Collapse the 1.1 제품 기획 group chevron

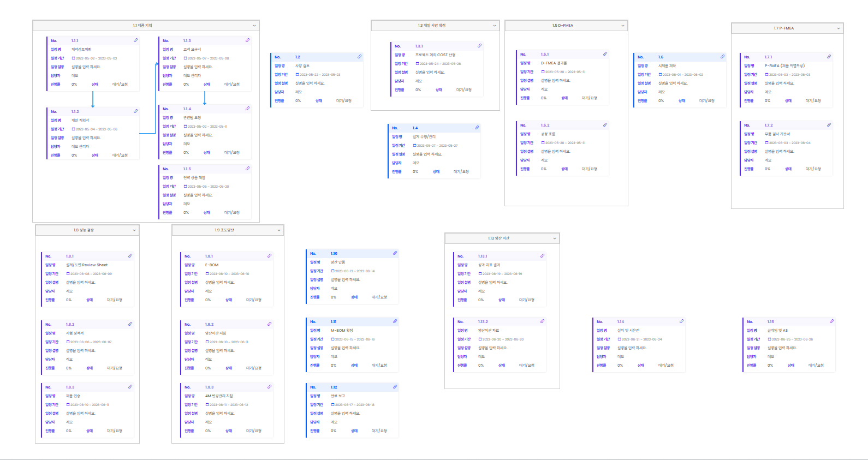click(254, 26)
